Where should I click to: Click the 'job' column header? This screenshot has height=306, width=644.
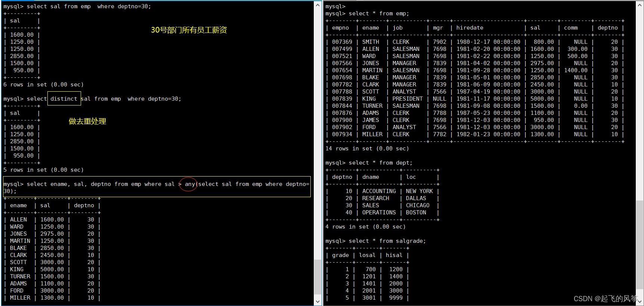[397, 28]
